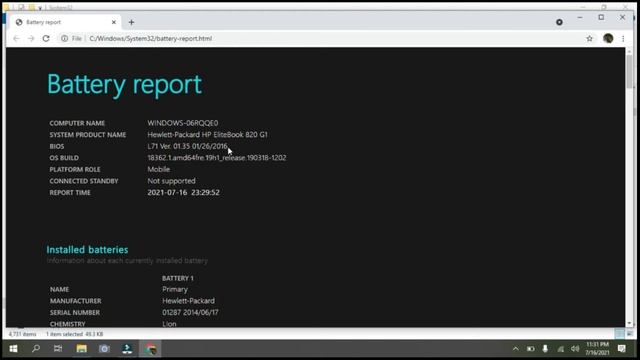Open the Chrome three-dot menu
This screenshot has height=360, width=640.
click(x=623, y=38)
